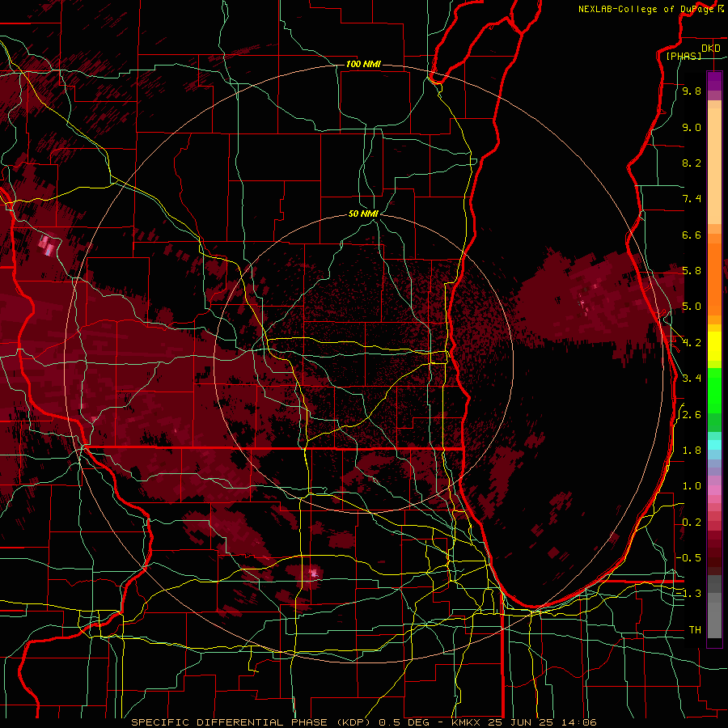The image size is (728, 728).
Task: Click the cyan segment of the color bar
Action: [714, 445]
